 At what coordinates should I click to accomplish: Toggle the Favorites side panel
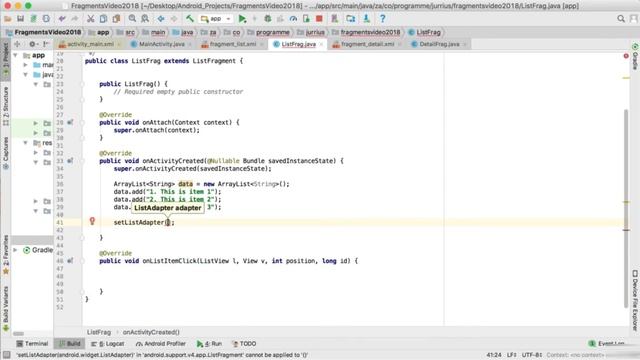tap(6, 254)
